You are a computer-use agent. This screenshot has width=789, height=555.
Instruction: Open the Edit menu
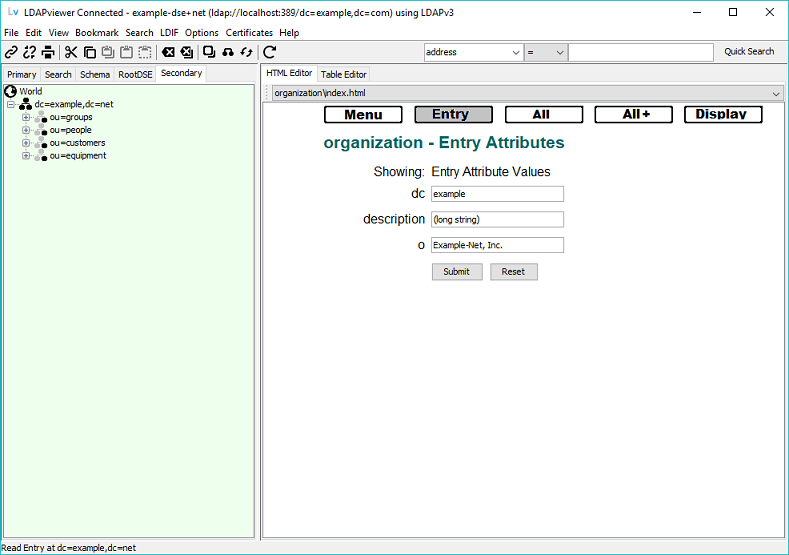[33, 33]
